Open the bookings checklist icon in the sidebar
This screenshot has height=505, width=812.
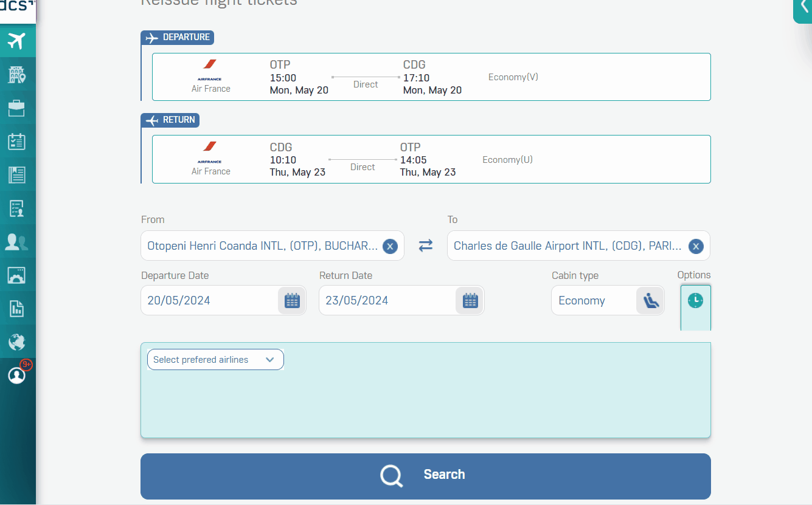point(17,141)
